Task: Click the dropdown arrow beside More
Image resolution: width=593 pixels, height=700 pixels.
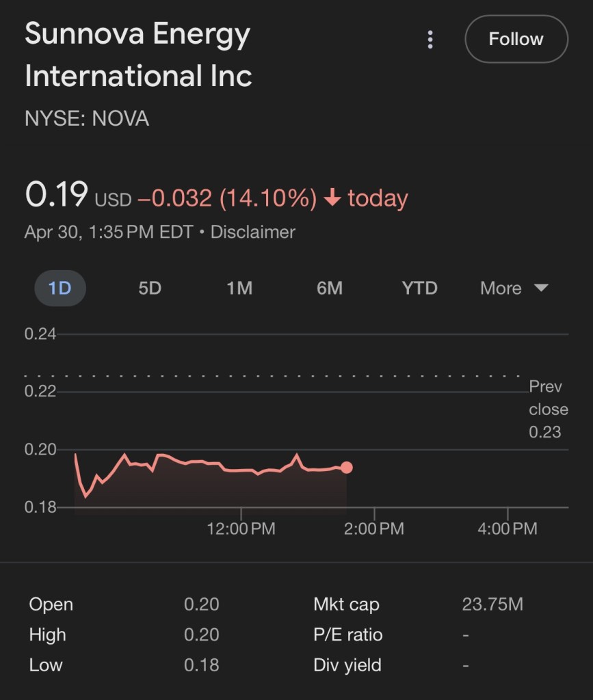Action: (541, 288)
